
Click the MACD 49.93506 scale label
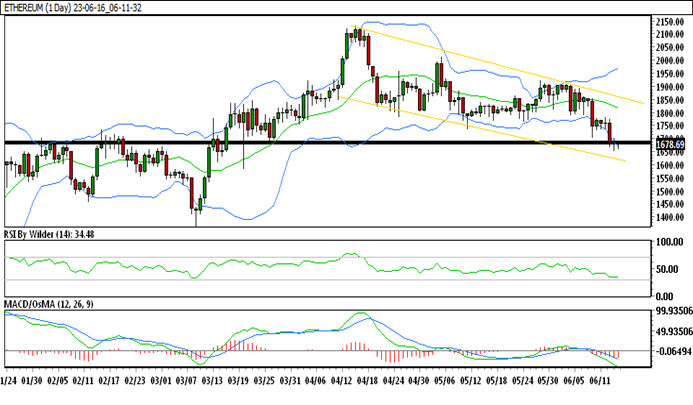(674, 332)
